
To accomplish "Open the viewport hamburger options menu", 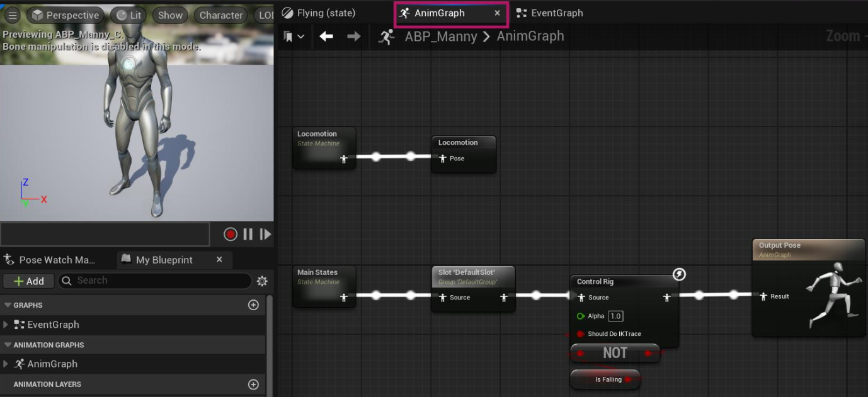I will pyautogui.click(x=13, y=15).
